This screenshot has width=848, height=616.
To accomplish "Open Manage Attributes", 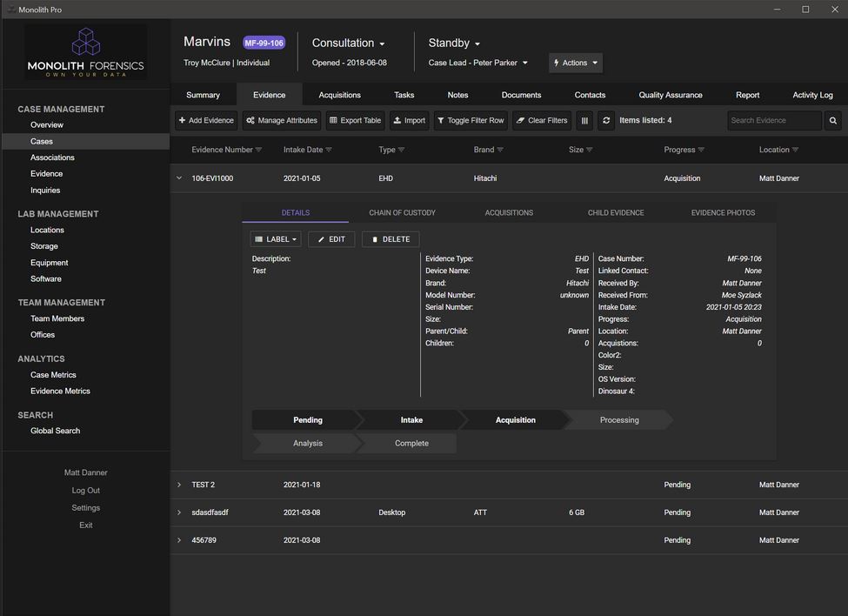I will (282, 121).
